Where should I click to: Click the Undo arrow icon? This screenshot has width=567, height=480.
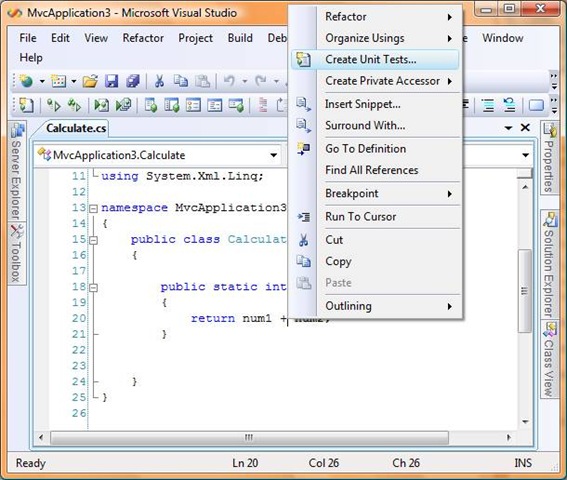click(229, 81)
